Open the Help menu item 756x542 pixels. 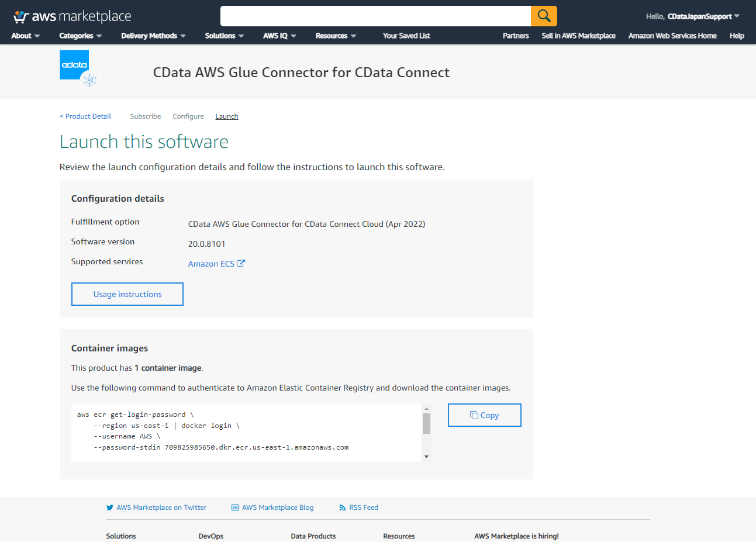pos(737,36)
